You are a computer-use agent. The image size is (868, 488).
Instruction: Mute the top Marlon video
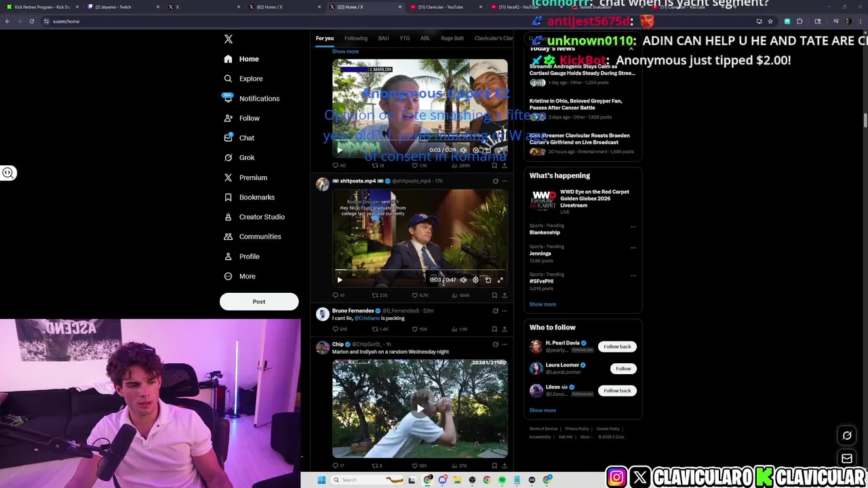pos(463,150)
